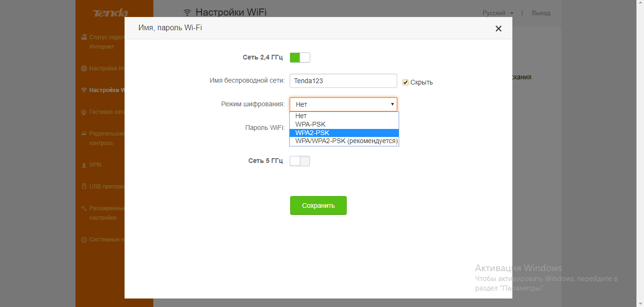Click the green Сохранить button
This screenshot has height=307, width=644.
[x=318, y=205]
